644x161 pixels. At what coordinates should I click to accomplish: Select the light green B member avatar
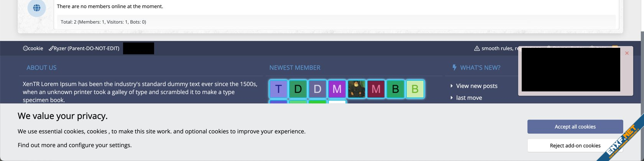(415, 89)
